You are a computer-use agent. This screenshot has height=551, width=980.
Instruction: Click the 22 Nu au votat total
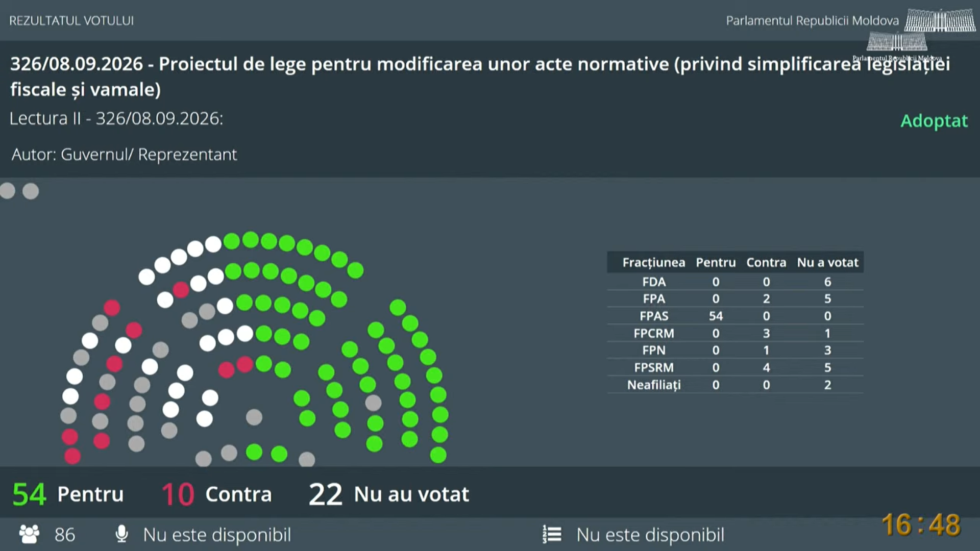[389, 494]
